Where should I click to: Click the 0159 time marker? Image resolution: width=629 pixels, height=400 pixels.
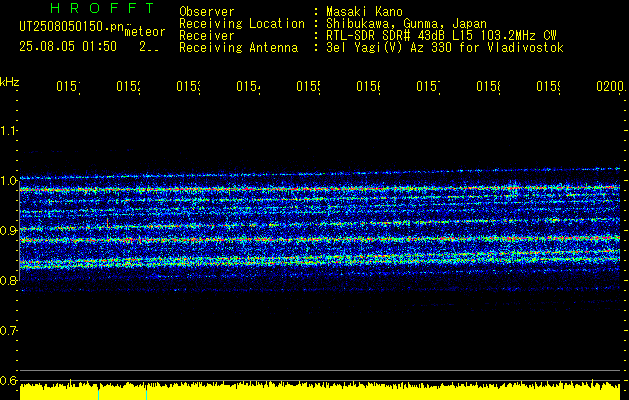549,87
